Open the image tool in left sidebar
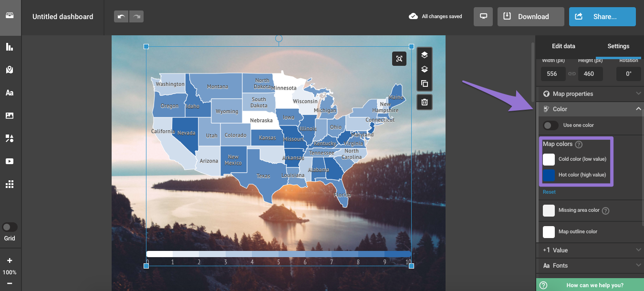 click(x=10, y=115)
